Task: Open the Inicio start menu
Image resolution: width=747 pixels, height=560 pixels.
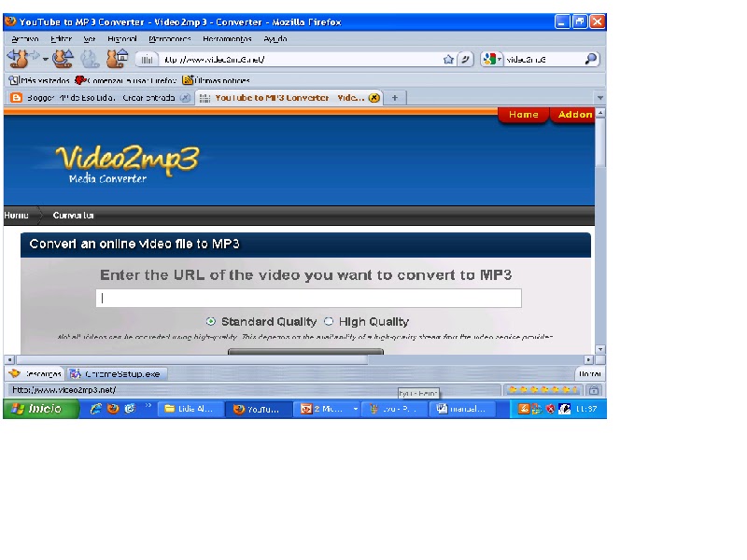Action: coord(41,409)
